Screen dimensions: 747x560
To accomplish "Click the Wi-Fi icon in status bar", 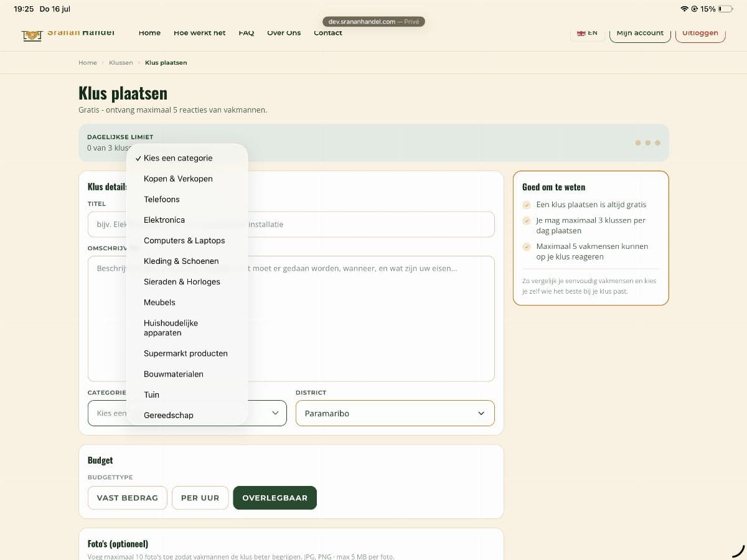I will (685, 9).
